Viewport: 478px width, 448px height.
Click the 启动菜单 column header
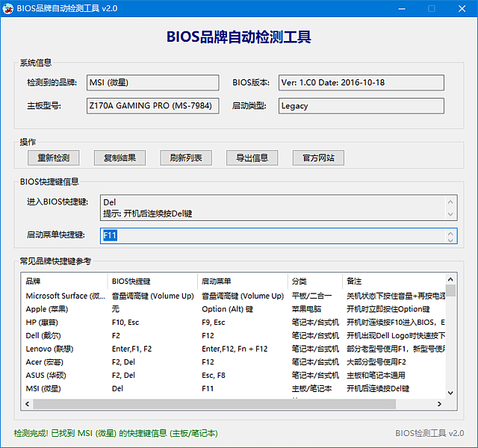pyautogui.click(x=242, y=281)
